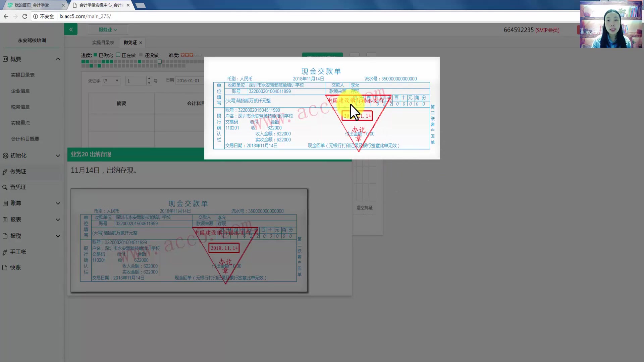Collapse sidebar with double-chevron button
Viewport: 644px width, 362px height.
click(71, 29)
